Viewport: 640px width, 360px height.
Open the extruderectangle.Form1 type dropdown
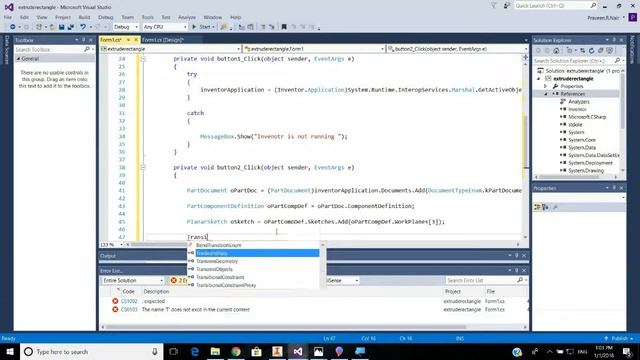314,49
